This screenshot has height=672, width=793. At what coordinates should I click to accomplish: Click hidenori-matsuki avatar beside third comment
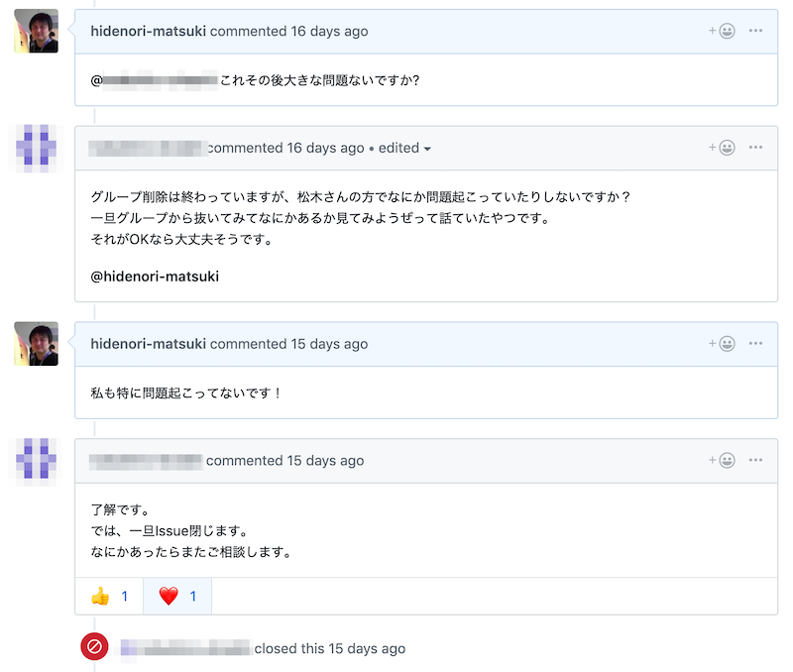(x=36, y=343)
